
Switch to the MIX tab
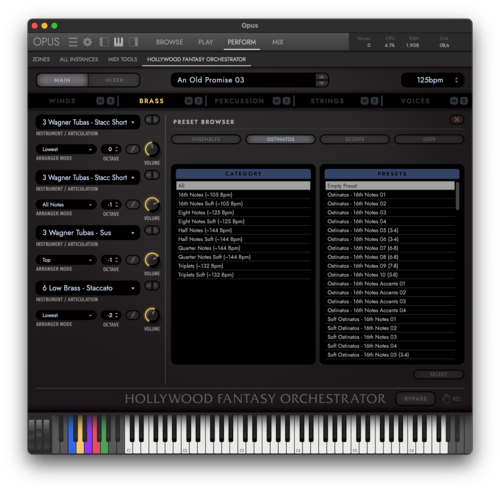tap(278, 42)
